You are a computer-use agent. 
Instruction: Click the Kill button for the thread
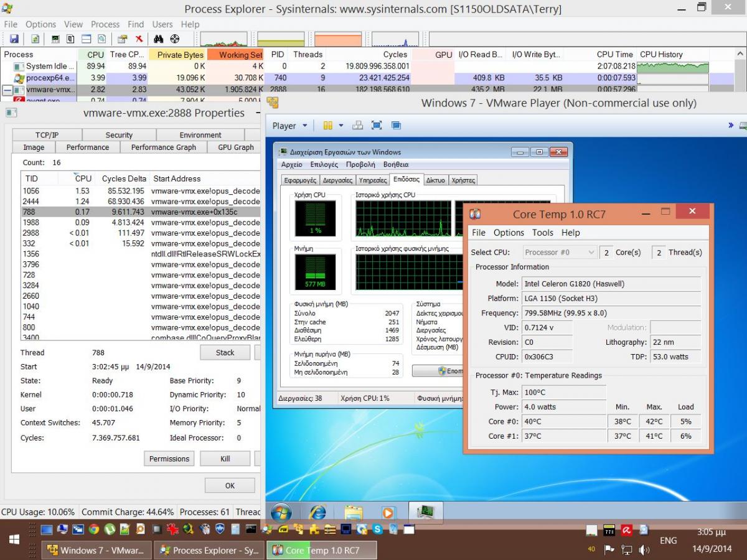225,459
